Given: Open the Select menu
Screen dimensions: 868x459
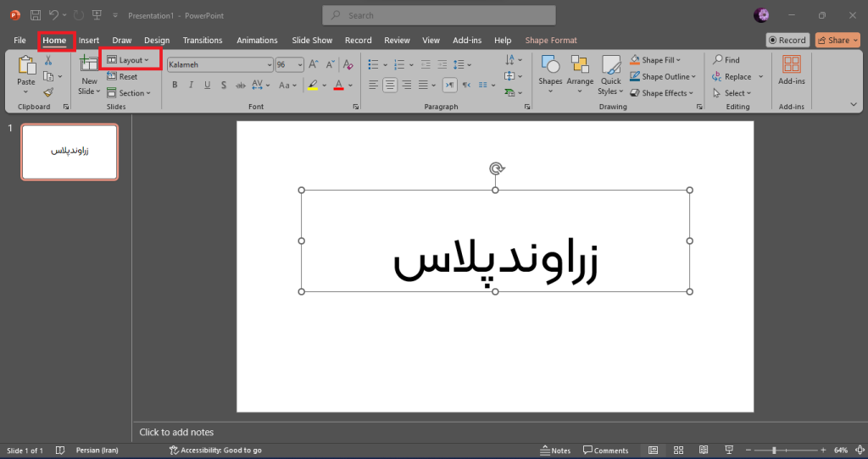Looking at the screenshot, I should click(732, 93).
